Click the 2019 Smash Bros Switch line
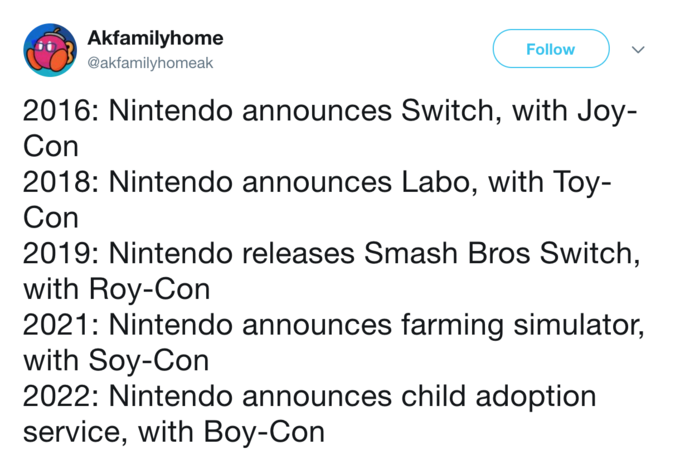Image resolution: width=680 pixels, height=464 pixels. (x=331, y=271)
